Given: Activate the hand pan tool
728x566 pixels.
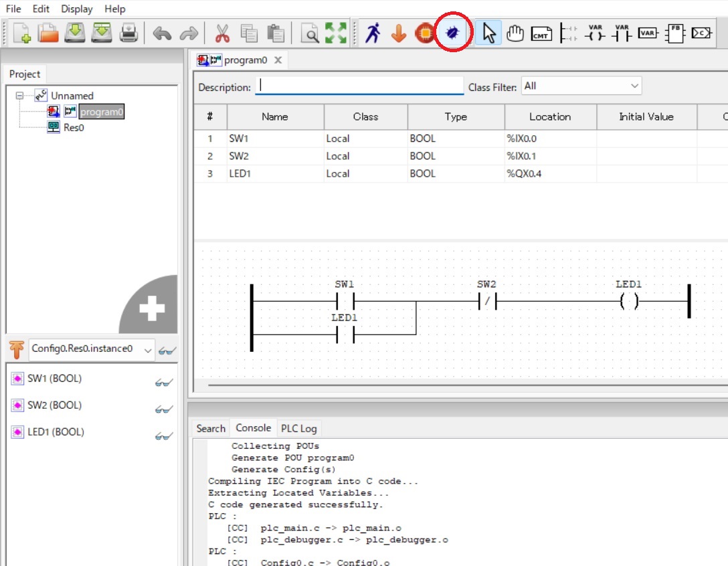Looking at the screenshot, I should click(515, 32).
